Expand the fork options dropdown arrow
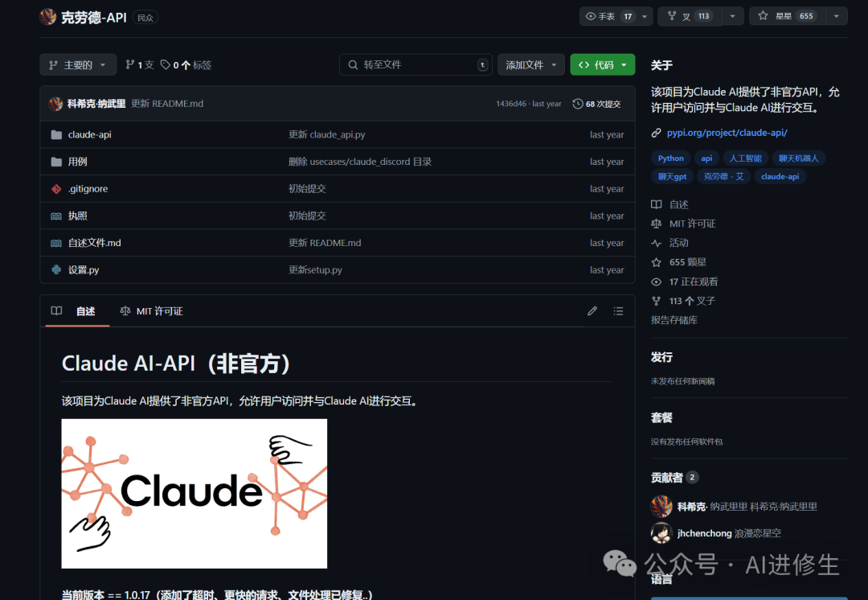 coord(732,16)
